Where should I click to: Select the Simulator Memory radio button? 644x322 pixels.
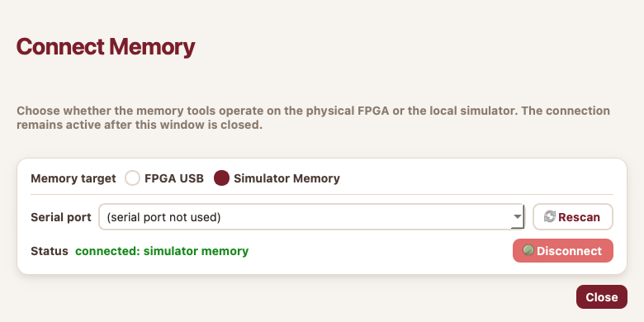(x=221, y=178)
